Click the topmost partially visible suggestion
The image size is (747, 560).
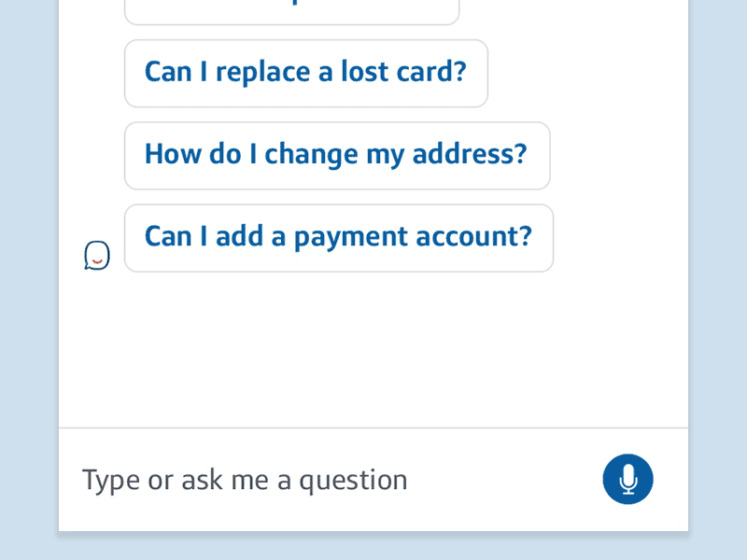(290, 7)
